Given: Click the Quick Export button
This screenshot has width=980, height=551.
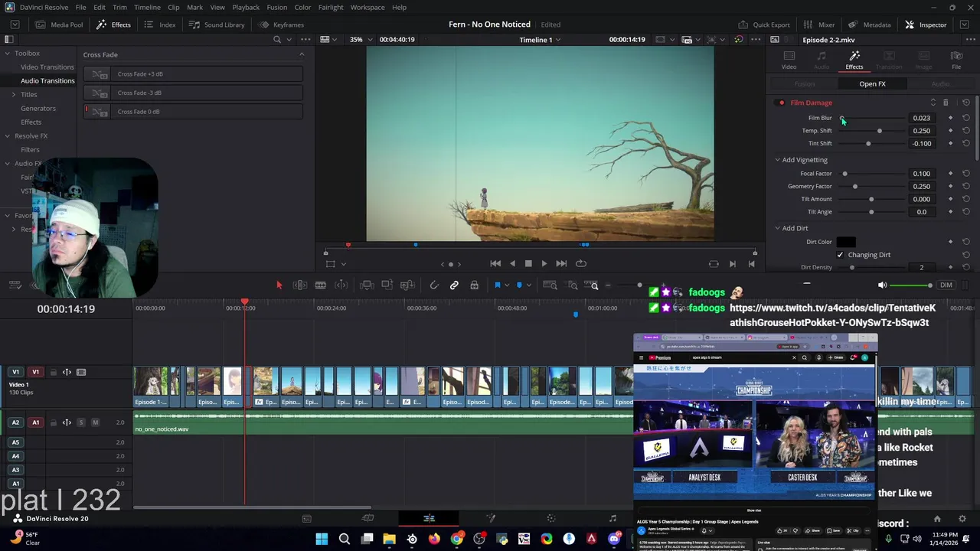Looking at the screenshot, I should pos(763,24).
